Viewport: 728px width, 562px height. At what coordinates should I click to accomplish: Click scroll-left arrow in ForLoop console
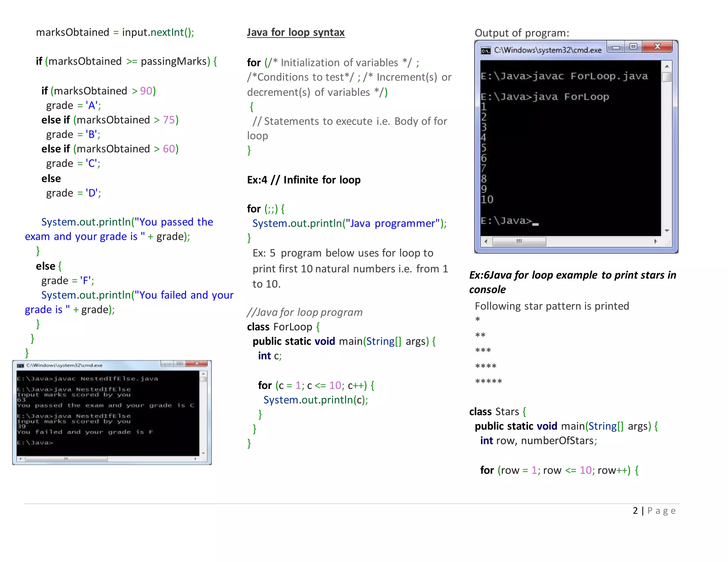click(x=486, y=242)
